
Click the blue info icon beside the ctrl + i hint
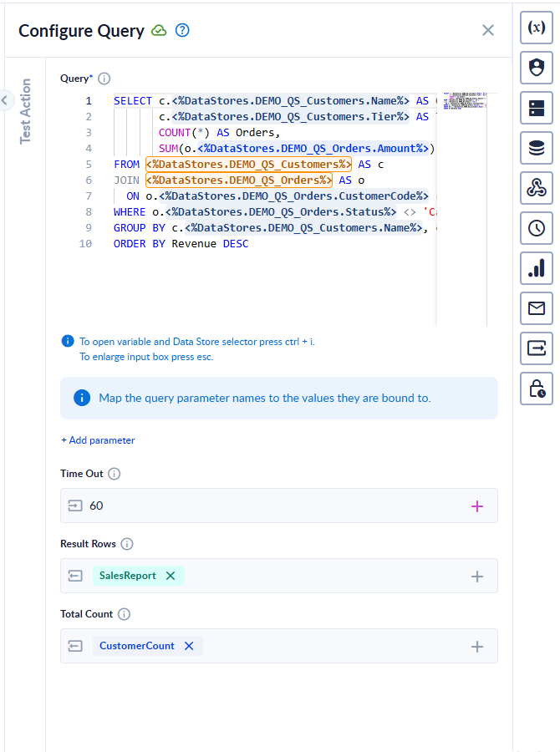[68, 341]
